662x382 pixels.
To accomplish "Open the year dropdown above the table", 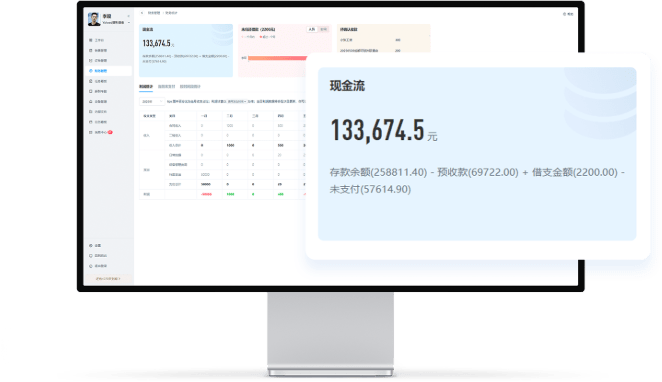I will pyautogui.click(x=152, y=102).
